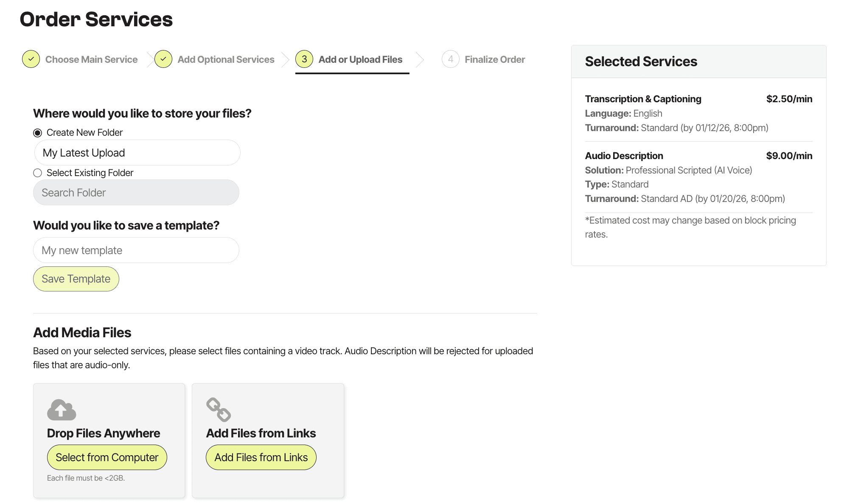Click the chain link icon
Image resolution: width=844 pixels, height=504 pixels.
(x=218, y=409)
